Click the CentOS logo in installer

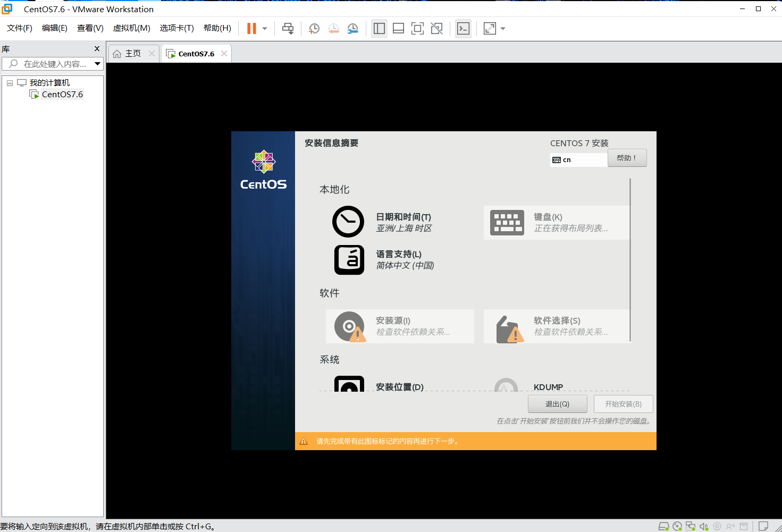[263, 170]
